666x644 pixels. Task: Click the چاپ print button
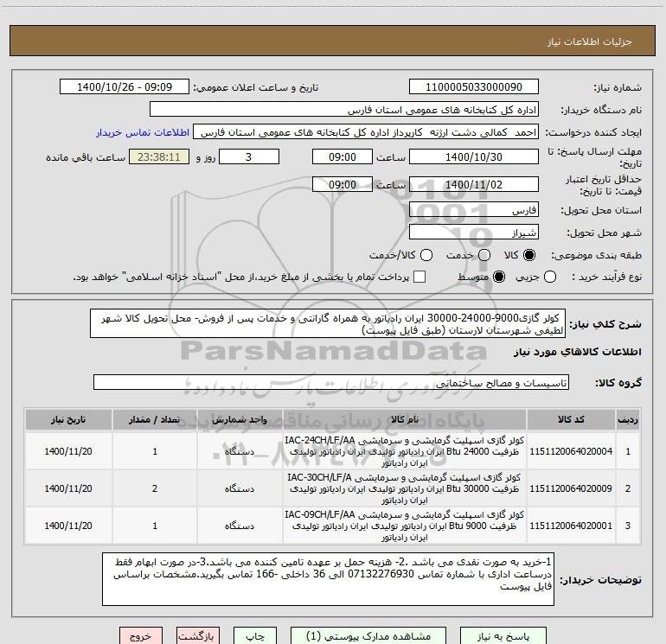tap(255, 636)
